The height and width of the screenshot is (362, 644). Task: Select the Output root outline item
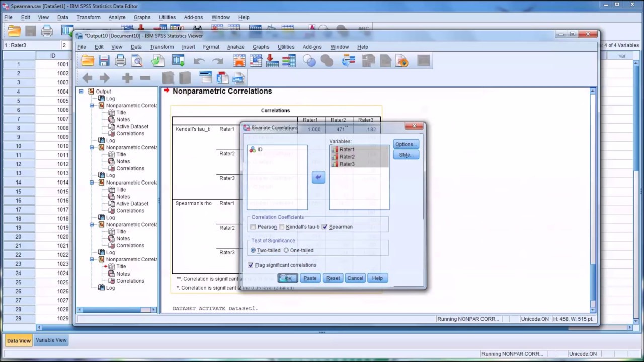(103, 92)
